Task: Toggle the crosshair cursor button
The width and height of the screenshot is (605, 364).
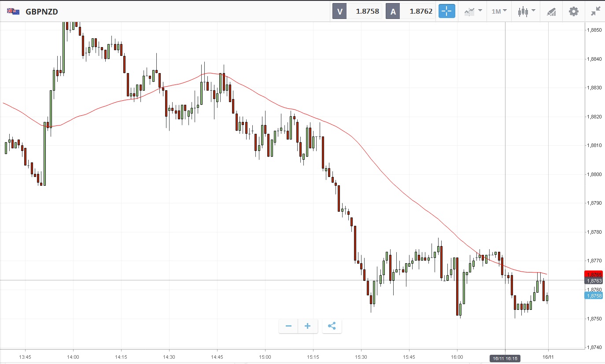Action: (x=446, y=11)
